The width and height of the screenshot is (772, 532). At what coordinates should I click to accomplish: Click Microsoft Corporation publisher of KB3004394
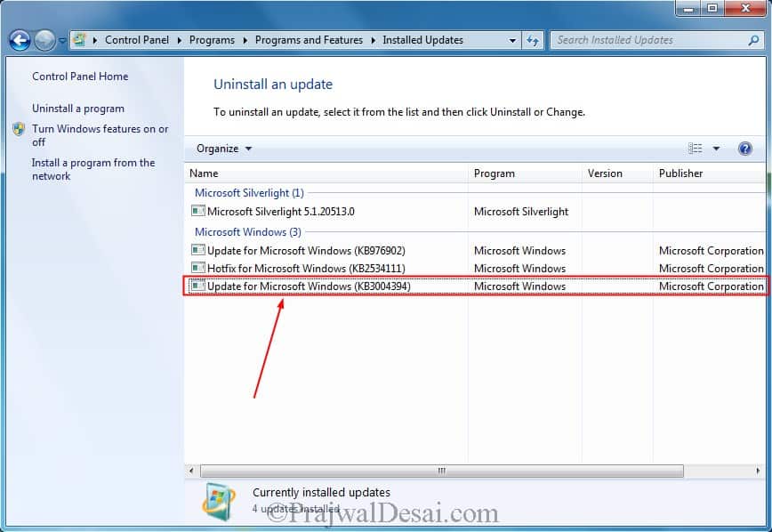click(x=711, y=286)
